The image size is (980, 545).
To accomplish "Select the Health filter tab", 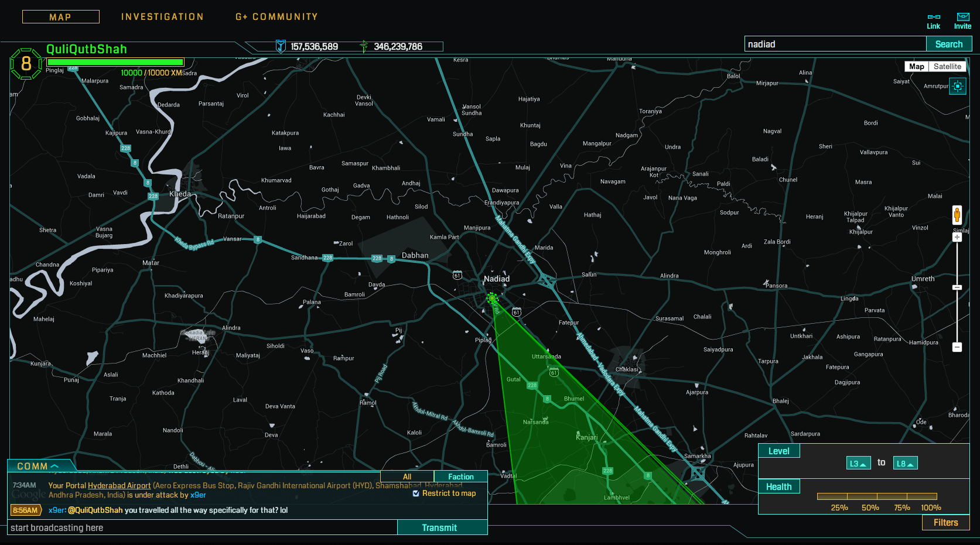I will [x=779, y=486].
